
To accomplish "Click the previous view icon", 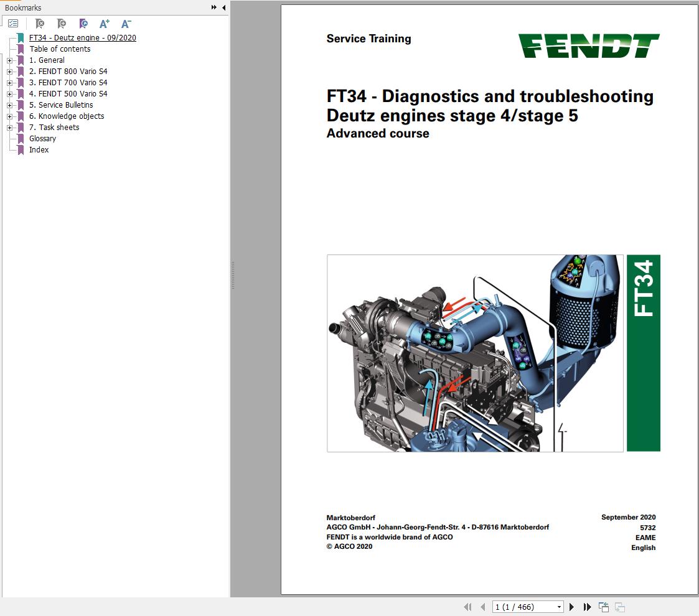I will (604, 607).
